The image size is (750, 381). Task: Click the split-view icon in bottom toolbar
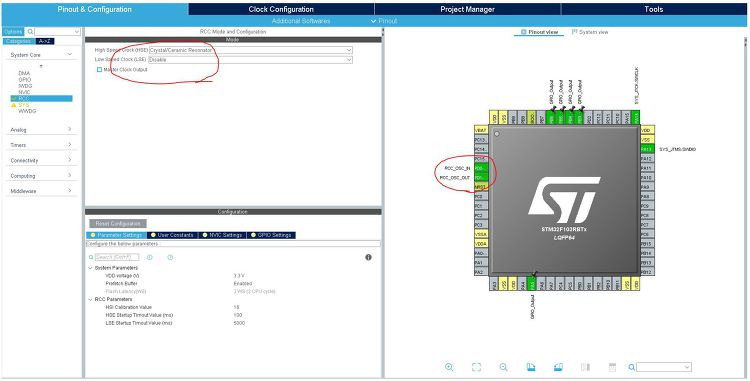(x=585, y=367)
